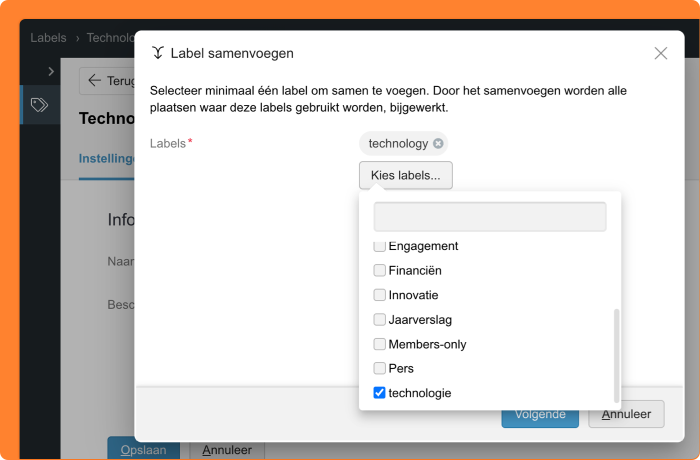This screenshot has height=460, width=700.
Task: Go back with the Terug button
Action: tap(107, 81)
